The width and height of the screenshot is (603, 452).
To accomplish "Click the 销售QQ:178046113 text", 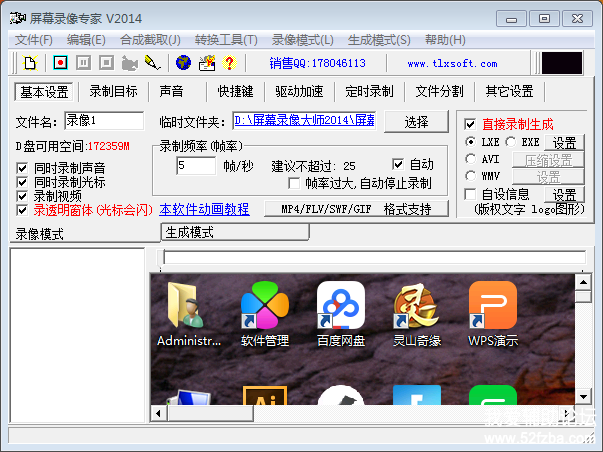I will click(x=317, y=63).
